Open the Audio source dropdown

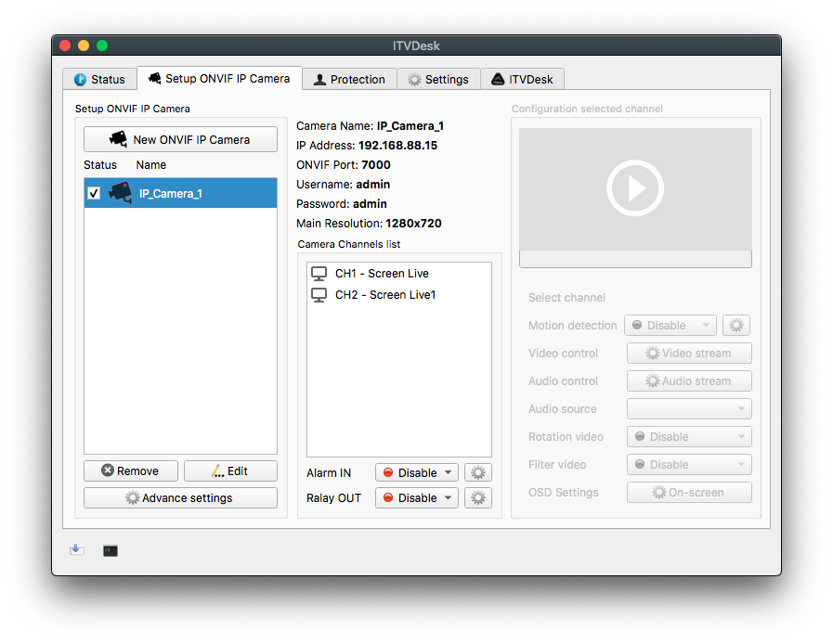tap(688, 408)
